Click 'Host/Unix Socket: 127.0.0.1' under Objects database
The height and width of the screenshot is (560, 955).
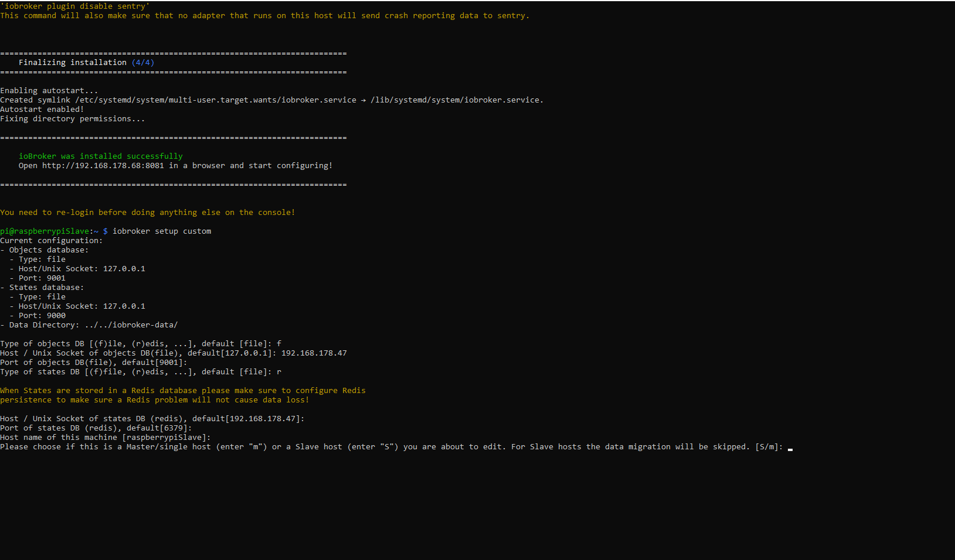(x=82, y=269)
